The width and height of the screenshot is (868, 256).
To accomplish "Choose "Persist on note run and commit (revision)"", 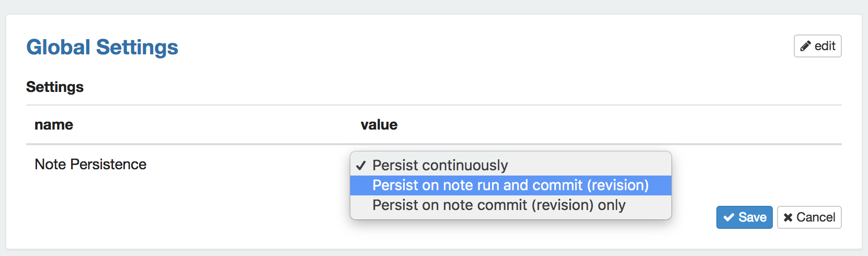I will 511,185.
